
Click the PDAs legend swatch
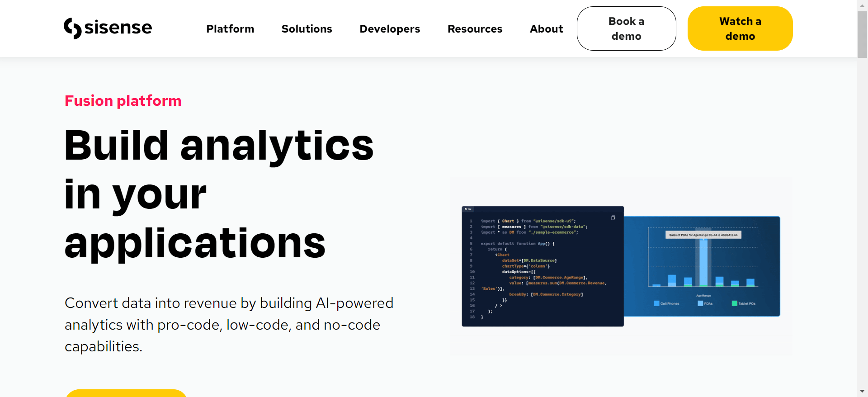click(x=700, y=303)
